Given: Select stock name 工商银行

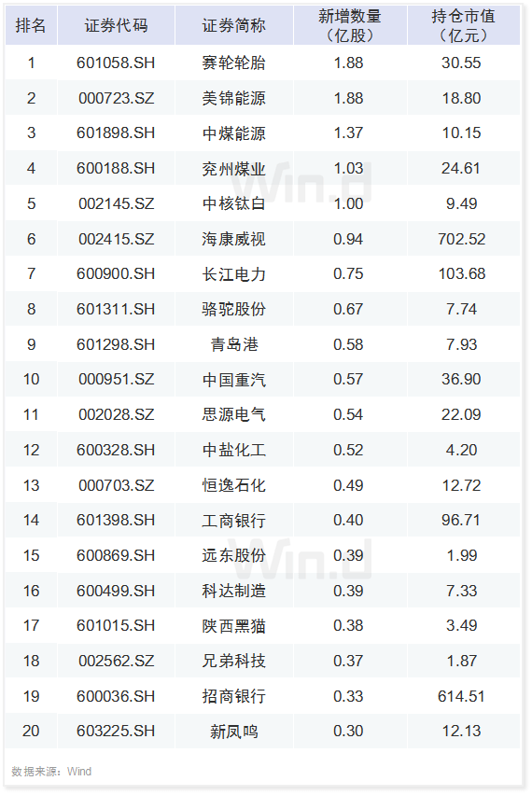Looking at the screenshot, I should 233,521.
